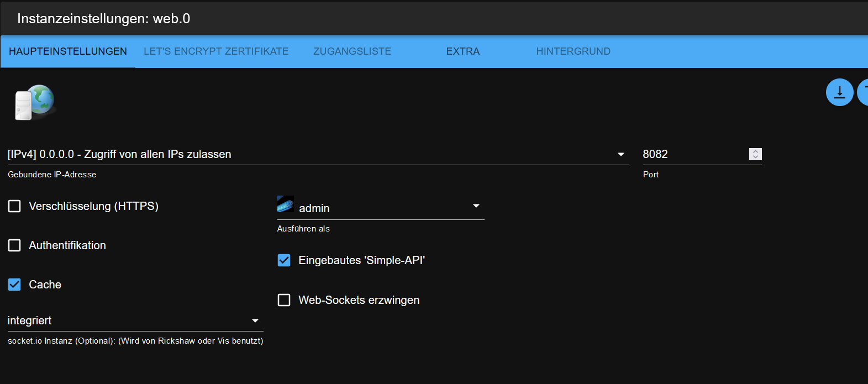Enable Web-Sockets erzwingen checkbox
This screenshot has height=384, width=868.
click(284, 300)
